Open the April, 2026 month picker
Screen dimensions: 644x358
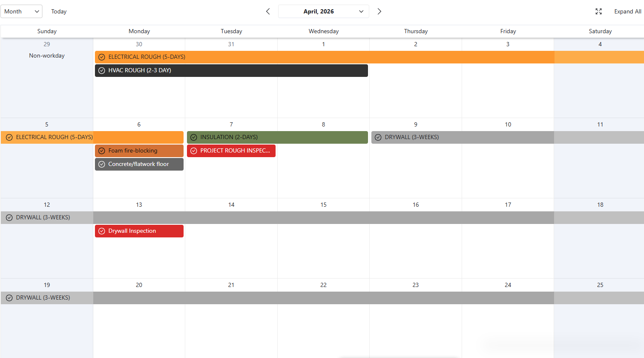tap(323, 11)
